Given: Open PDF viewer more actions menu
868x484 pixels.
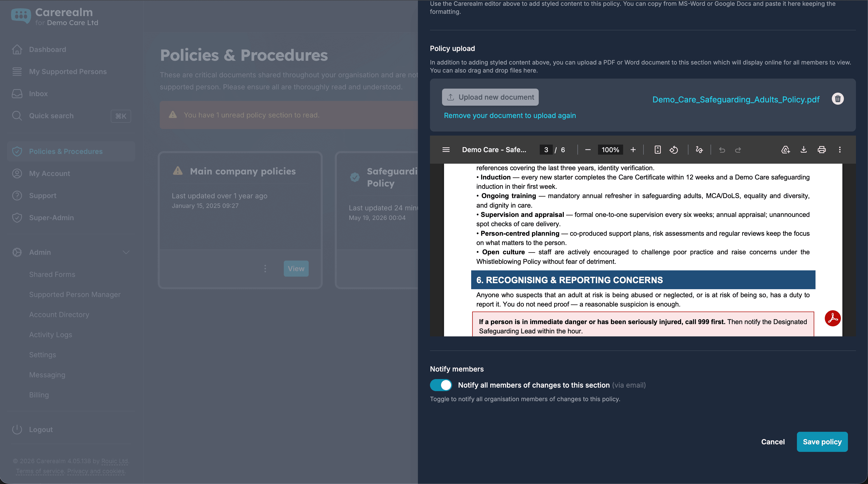Looking at the screenshot, I should (839, 150).
